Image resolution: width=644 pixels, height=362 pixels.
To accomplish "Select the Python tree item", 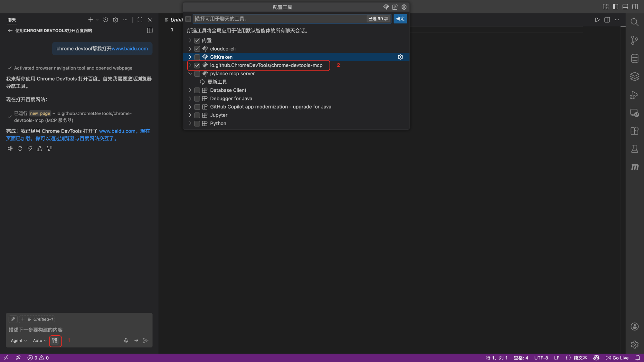I will (218, 124).
